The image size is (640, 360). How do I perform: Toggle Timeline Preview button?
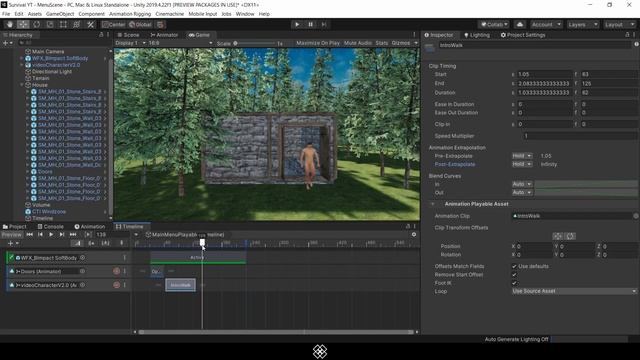coord(11,235)
